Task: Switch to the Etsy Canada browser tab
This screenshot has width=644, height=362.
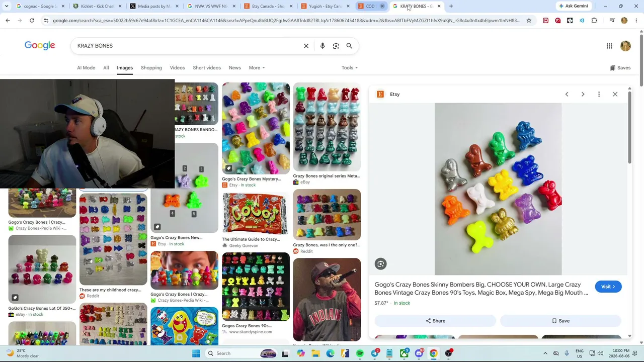Action: [x=267, y=6]
